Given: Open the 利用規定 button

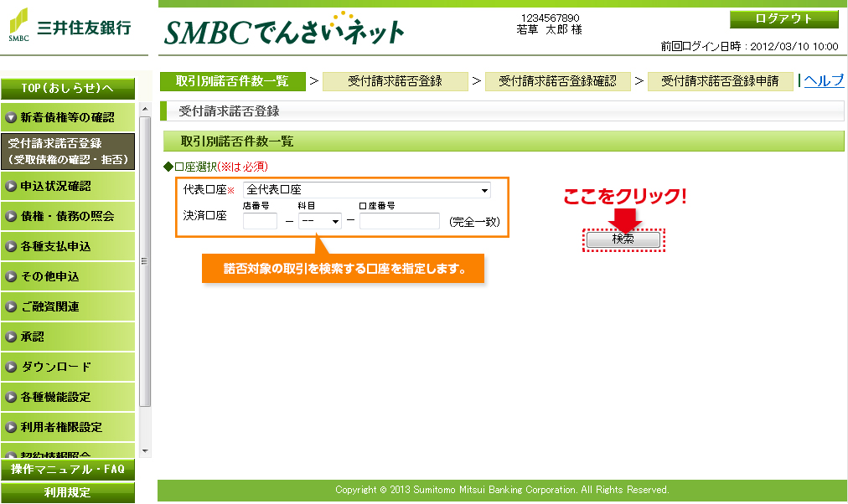Looking at the screenshot, I should [x=68, y=492].
